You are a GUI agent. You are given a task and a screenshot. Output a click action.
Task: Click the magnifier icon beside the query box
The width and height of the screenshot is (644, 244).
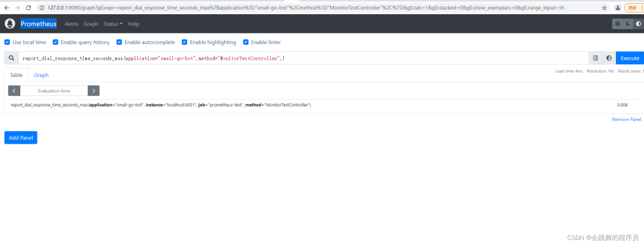point(11,58)
